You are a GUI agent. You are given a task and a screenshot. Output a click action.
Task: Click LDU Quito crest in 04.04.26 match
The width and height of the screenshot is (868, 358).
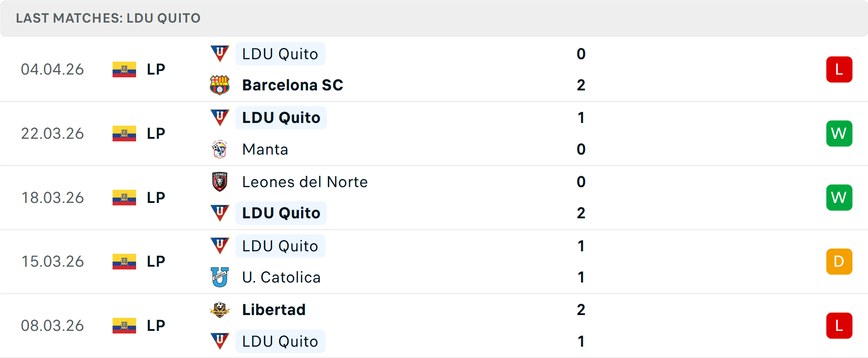[x=220, y=54]
